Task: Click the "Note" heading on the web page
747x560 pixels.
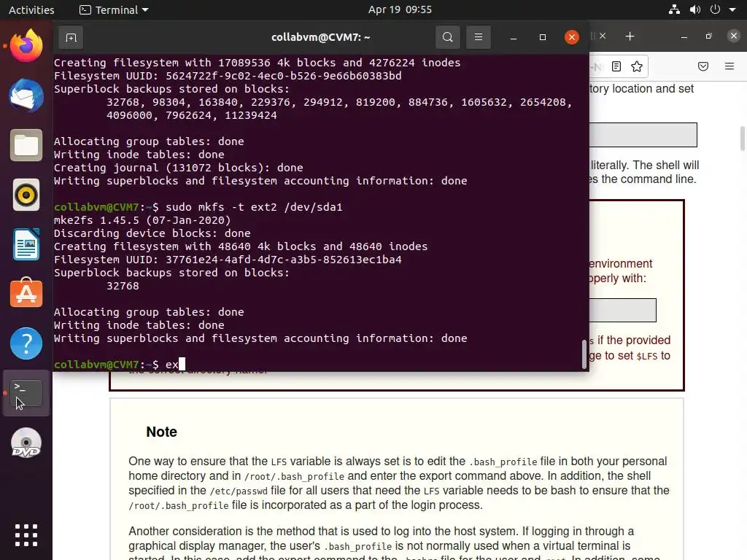Action: coord(161,432)
